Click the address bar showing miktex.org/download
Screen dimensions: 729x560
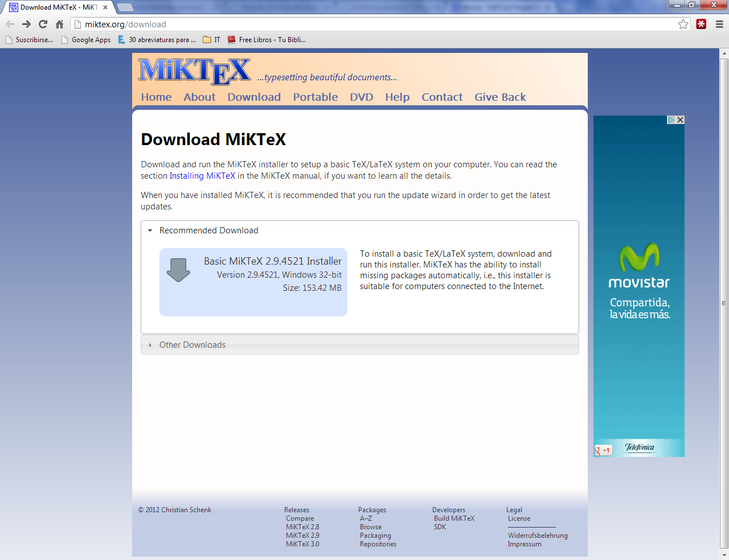coord(376,24)
